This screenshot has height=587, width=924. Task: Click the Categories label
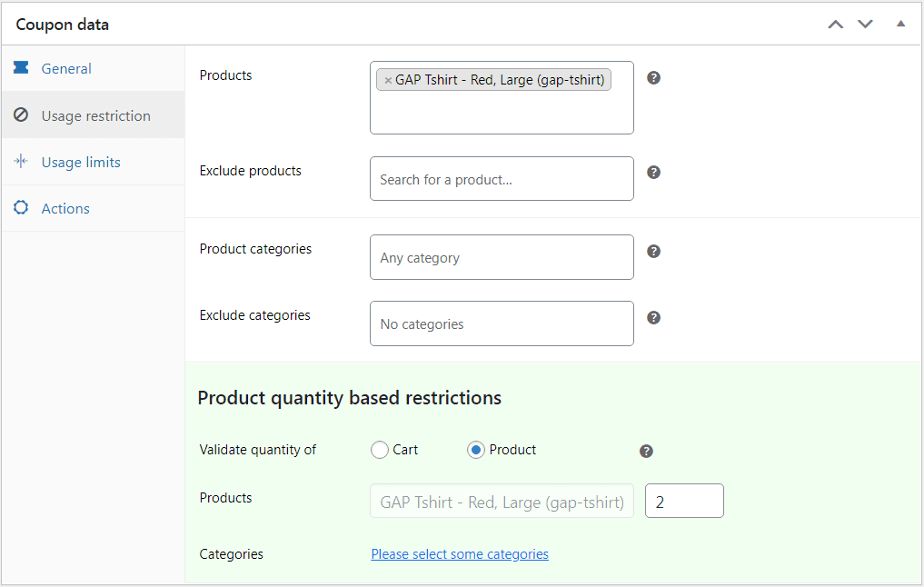coord(231,554)
